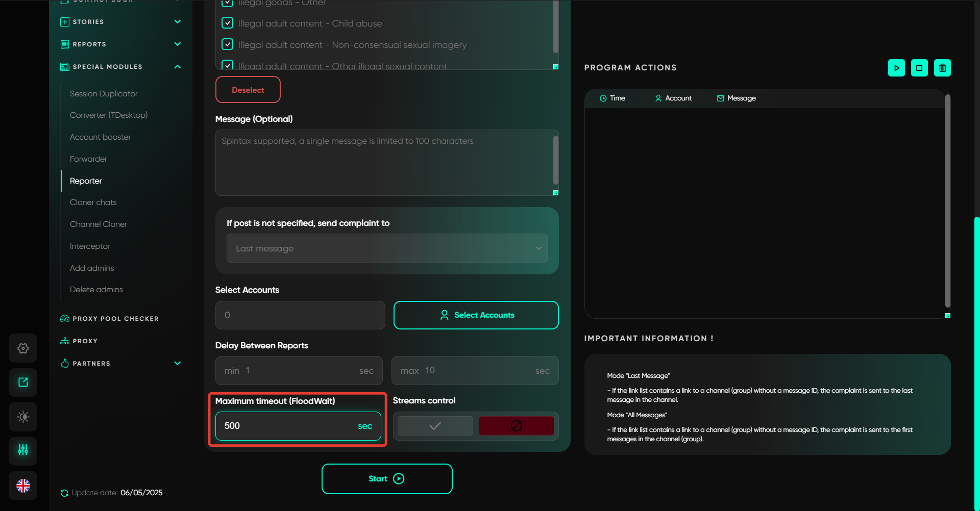Viewport: 980px width, 511px height.
Task: Click into the optional Message text area
Action: pyautogui.click(x=384, y=162)
